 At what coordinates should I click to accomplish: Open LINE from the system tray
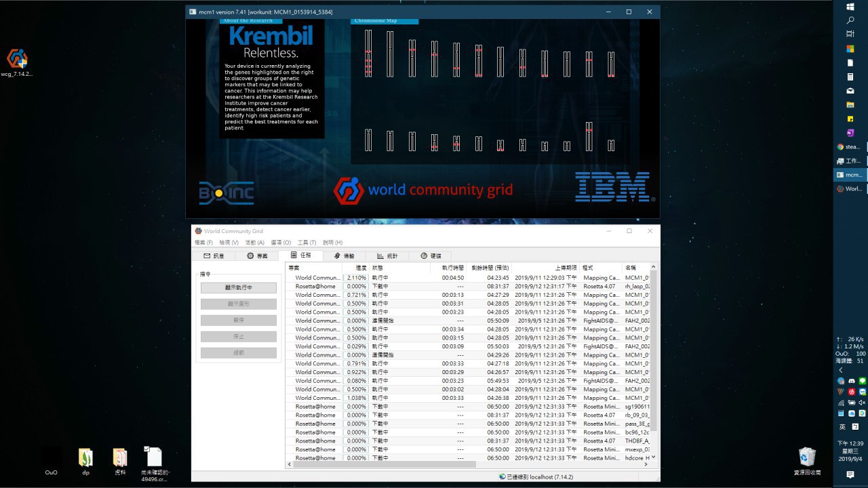(863, 381)
